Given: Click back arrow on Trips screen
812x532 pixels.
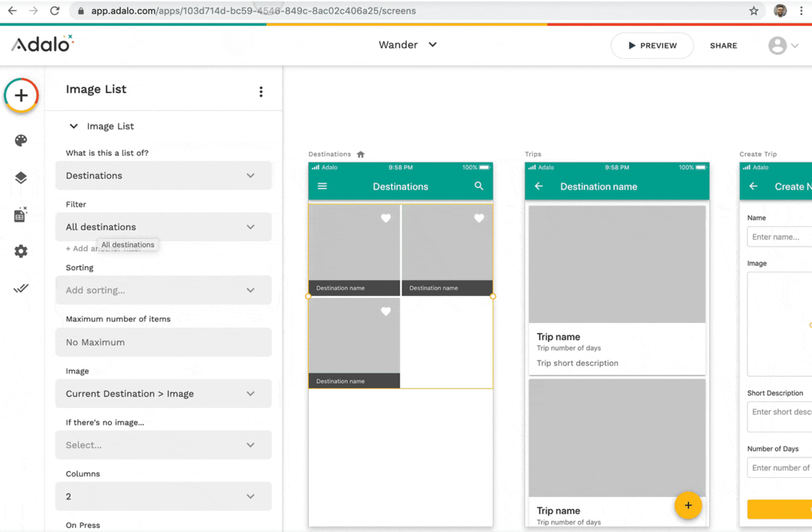Looking at the screenshot, I should 539,186.
